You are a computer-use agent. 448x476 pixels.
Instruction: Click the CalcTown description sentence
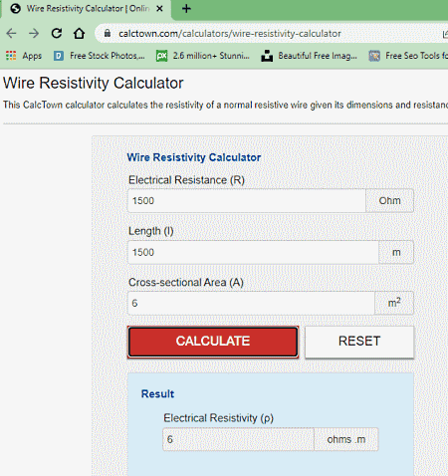(x=225, y=105)
